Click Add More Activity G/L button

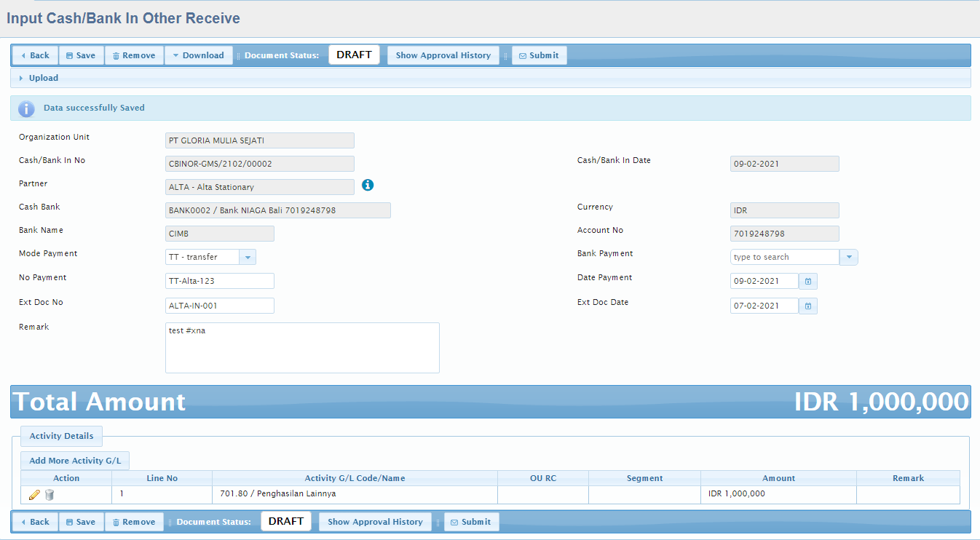click(75, 461)
